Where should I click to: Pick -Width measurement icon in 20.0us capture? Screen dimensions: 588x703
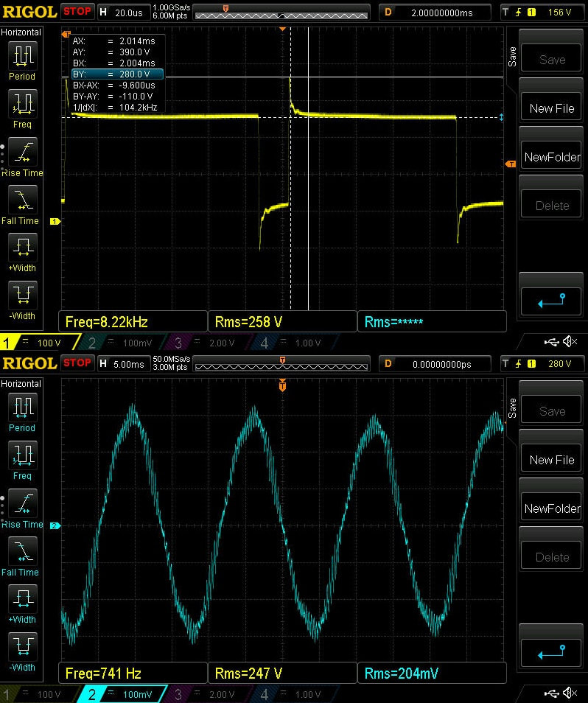coord(23,295)
